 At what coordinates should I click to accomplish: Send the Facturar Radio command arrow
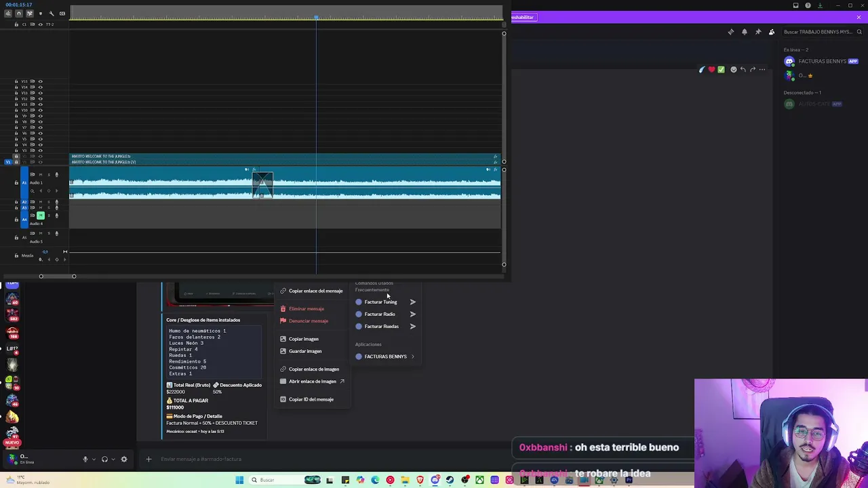point(412,314)
